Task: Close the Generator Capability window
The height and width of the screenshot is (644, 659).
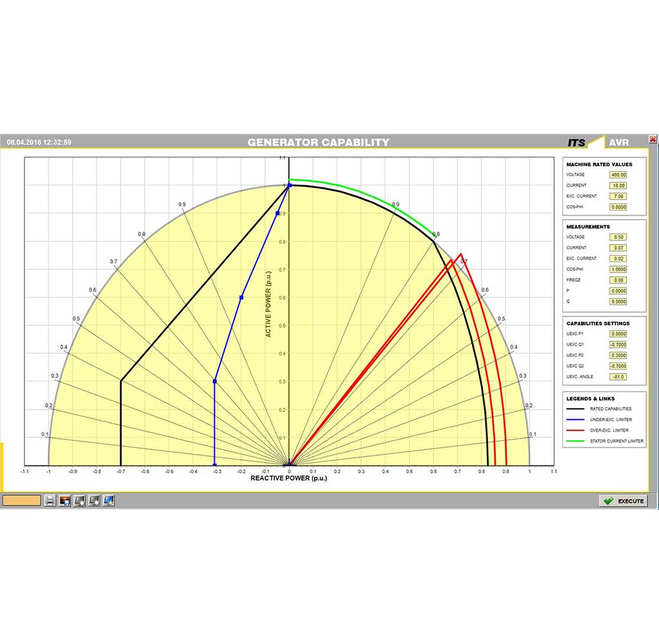Action: pos(653,138)
